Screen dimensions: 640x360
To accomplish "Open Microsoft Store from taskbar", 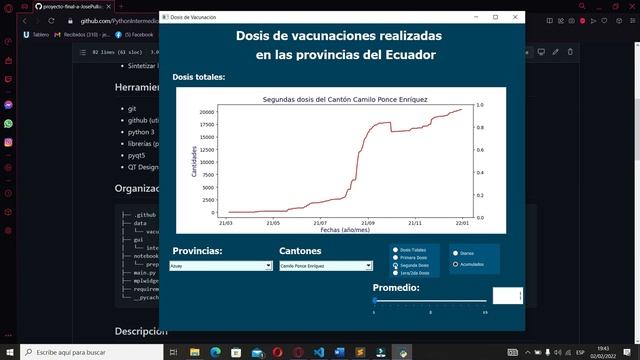I will point(236,352).
